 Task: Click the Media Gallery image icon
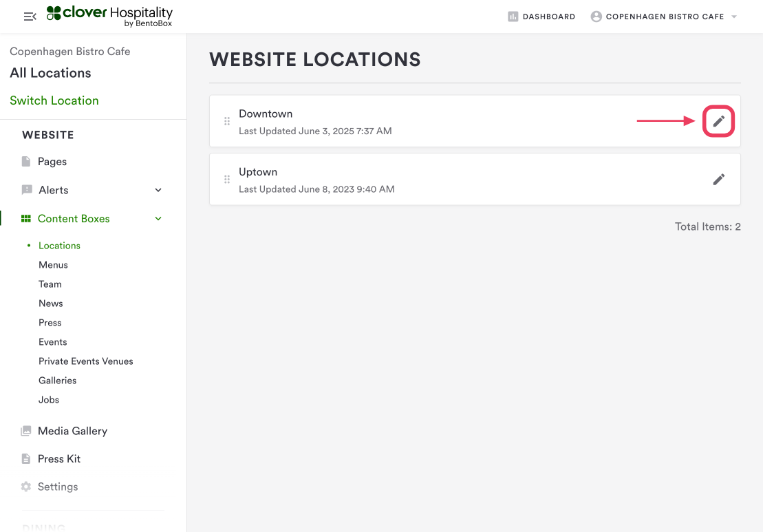25,431
